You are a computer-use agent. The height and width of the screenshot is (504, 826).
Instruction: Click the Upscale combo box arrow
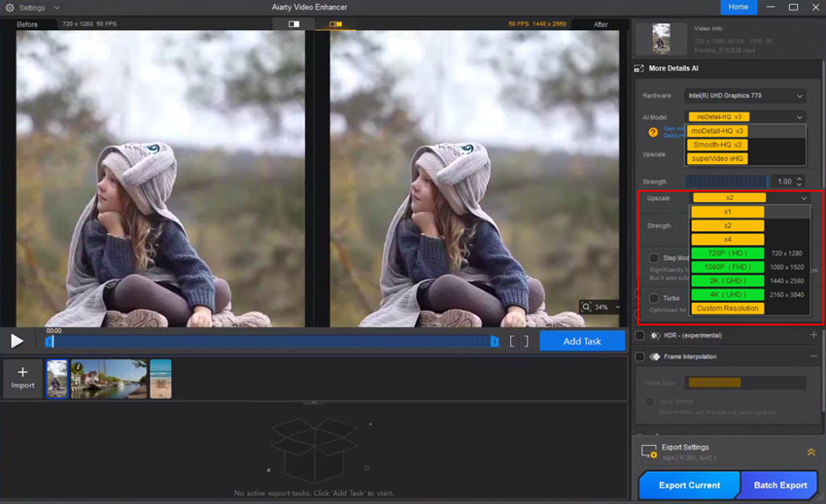(x=804, y=198)
